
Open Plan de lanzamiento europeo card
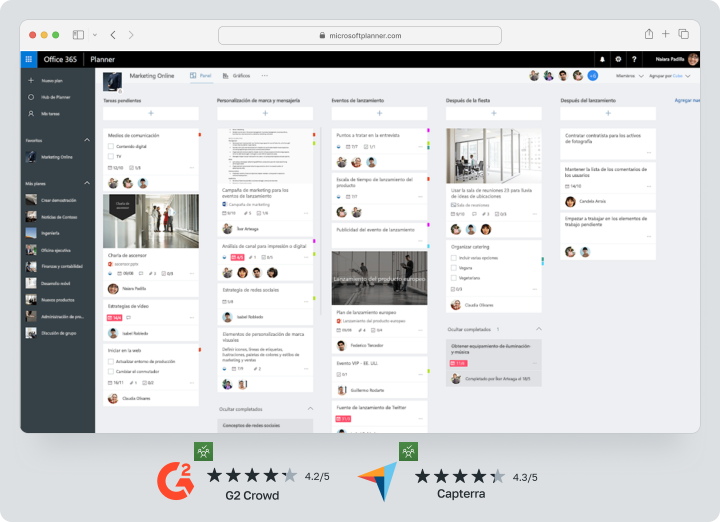[366, 313]
